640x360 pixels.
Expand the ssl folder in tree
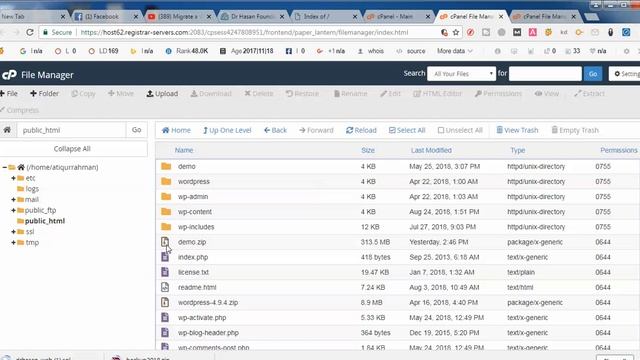coord(13,231)
